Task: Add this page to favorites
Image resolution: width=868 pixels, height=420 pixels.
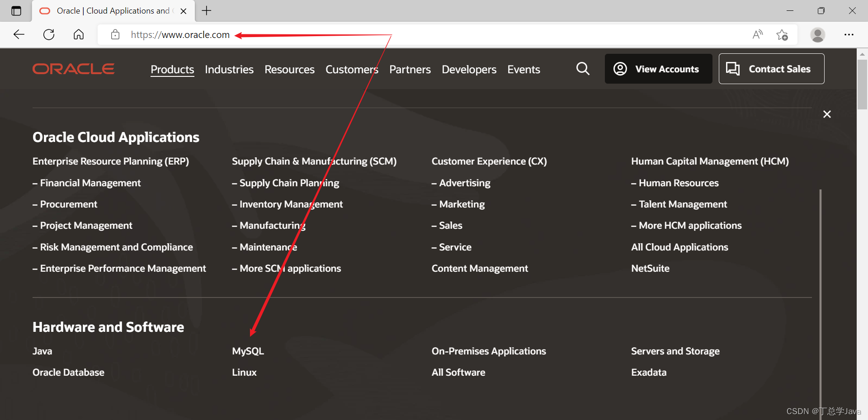Action: pyautogui.click(x=782, y=34)
